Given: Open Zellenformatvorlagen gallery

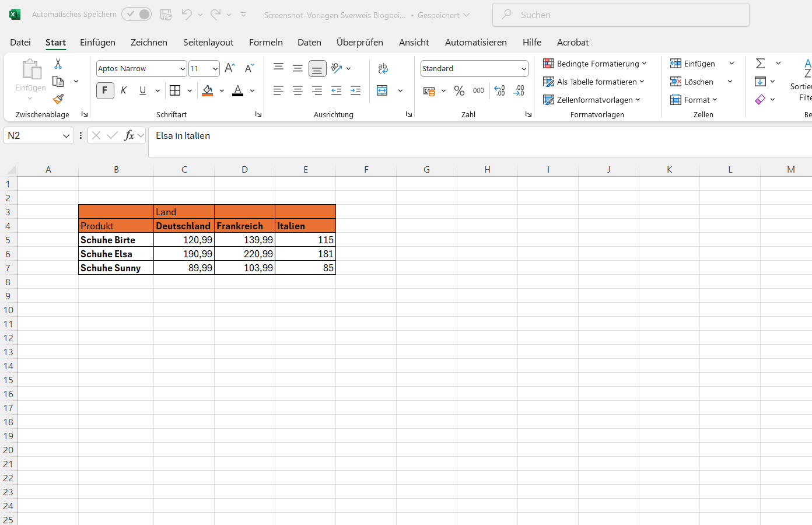Looking at the screenshot, I should coord(593,100).
